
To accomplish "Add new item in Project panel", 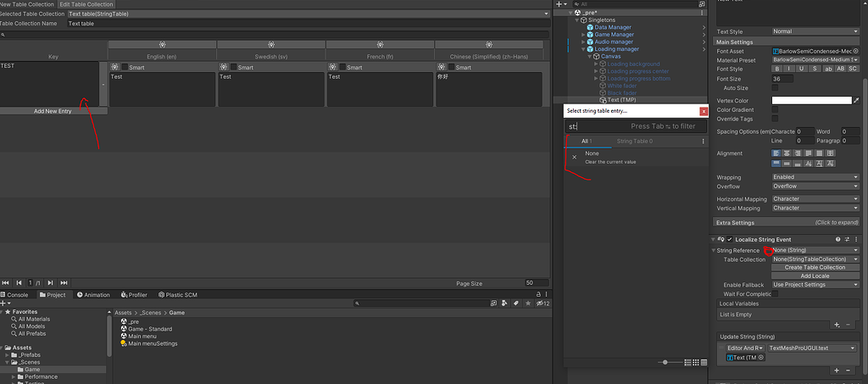I will (4, 303).
